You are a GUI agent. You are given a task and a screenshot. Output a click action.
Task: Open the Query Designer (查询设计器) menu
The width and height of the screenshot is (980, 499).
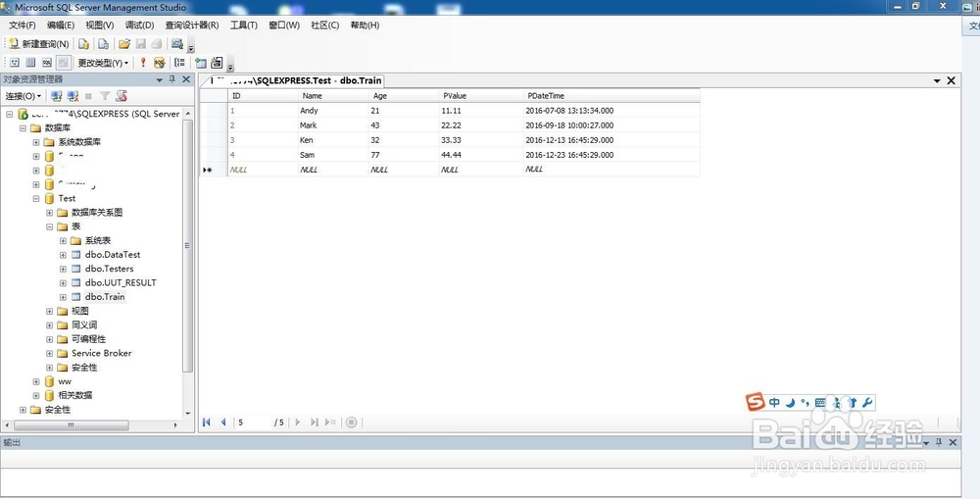click(192, 25)
